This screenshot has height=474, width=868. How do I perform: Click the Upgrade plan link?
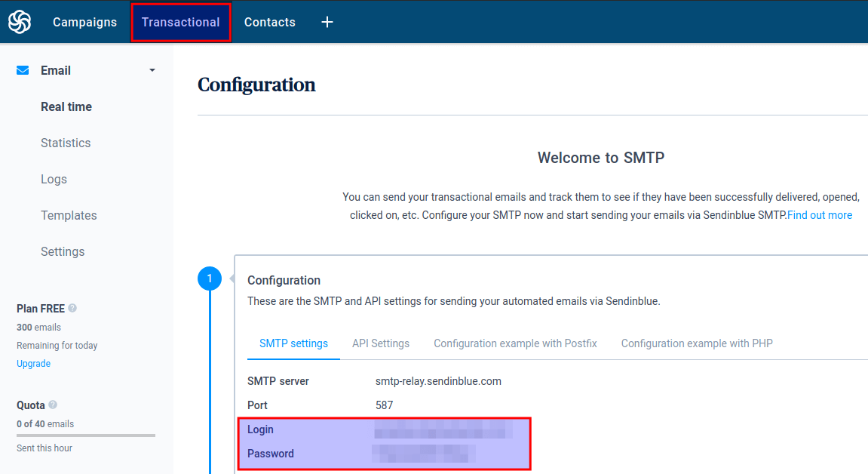34,363
